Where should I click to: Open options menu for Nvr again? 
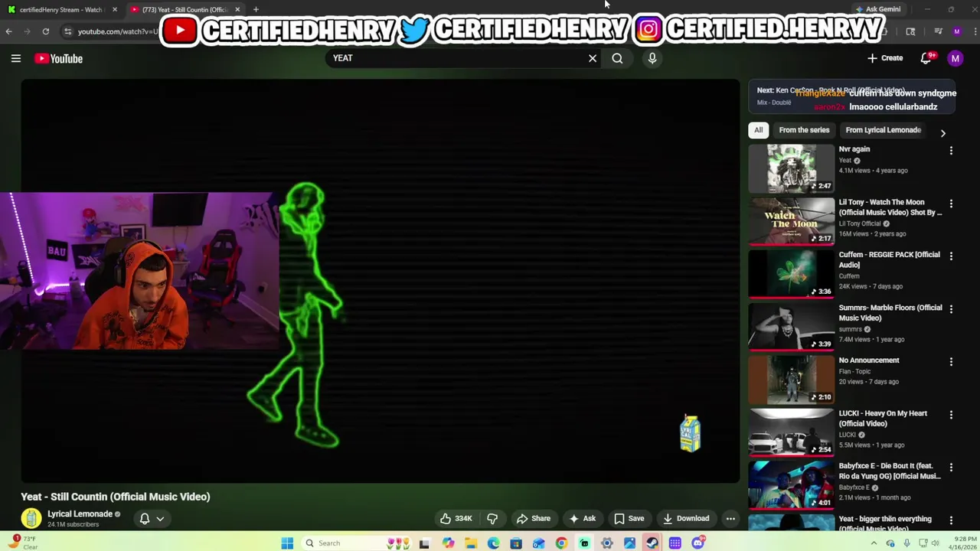click(x=951, y=151)
